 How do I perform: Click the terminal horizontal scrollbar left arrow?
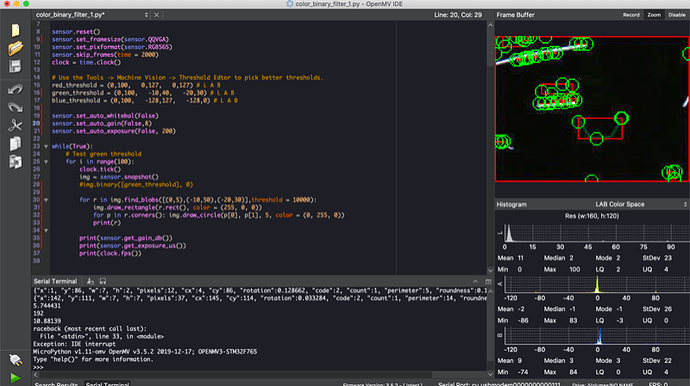coord(36,375)
